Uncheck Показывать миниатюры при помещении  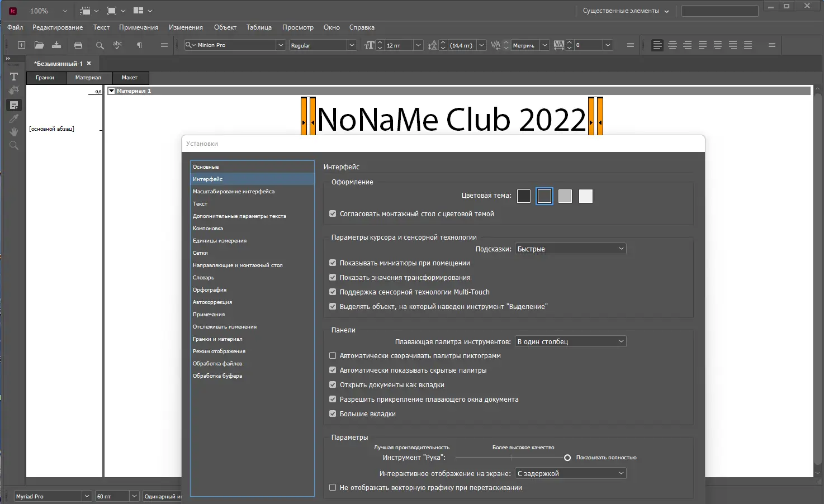coord(333,263)
